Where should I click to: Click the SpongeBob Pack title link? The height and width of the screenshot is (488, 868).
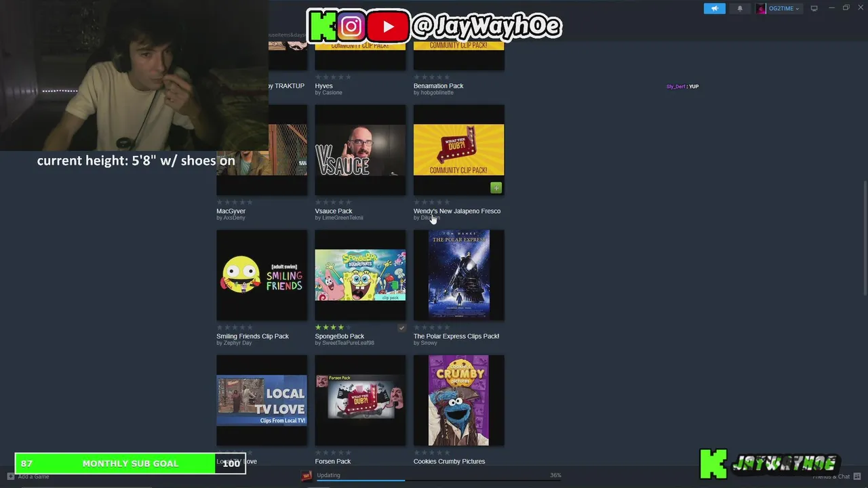(x=339, y=336)
